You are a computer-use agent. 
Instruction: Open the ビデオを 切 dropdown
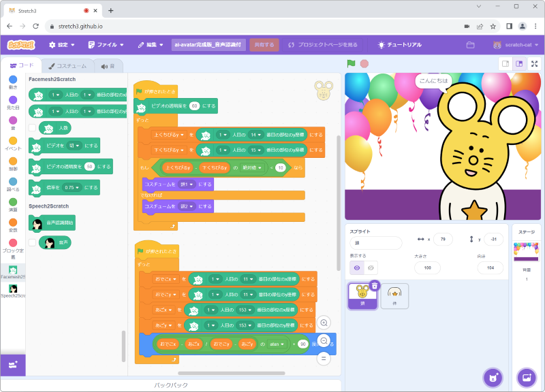[75, 146]
